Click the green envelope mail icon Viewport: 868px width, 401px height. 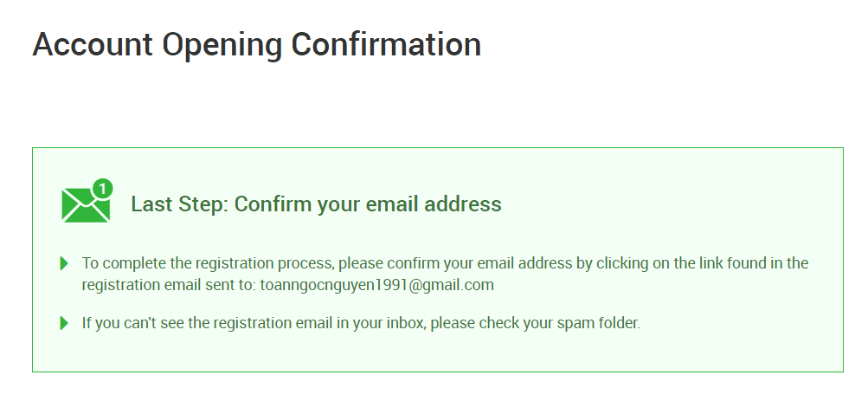(x=84, y=206)
